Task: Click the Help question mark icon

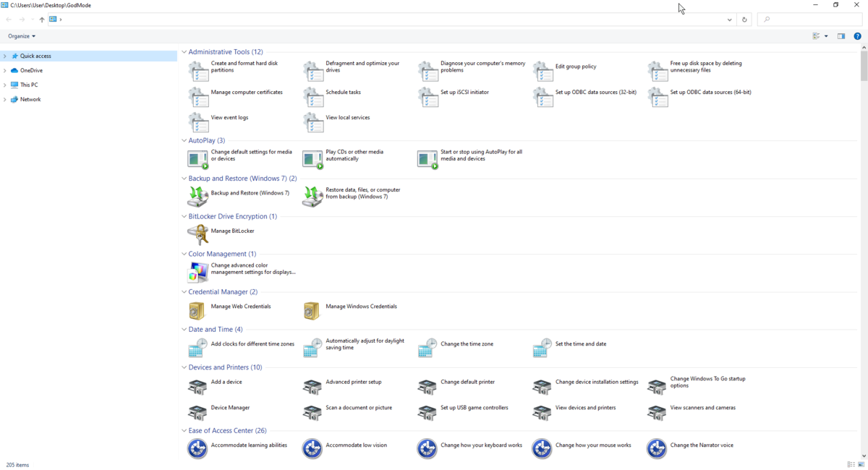Action: point(857,36)
